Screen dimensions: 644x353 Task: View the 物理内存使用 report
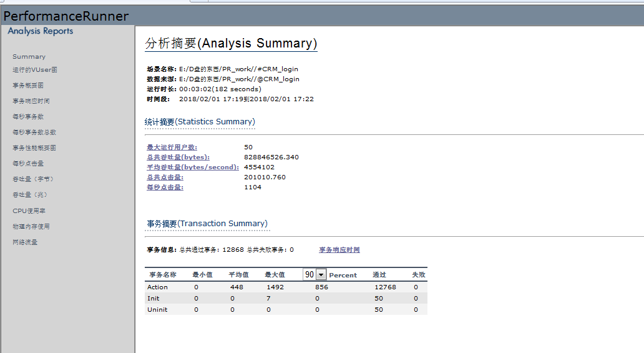pos(31,227)
